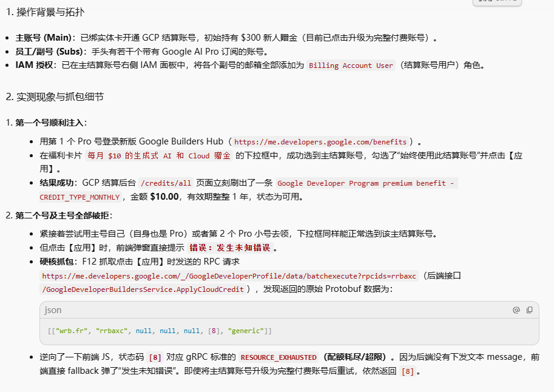Click the "json" language label of the code block
The height and width of the screenshot is (392, 554).
[x=53, y=310]
